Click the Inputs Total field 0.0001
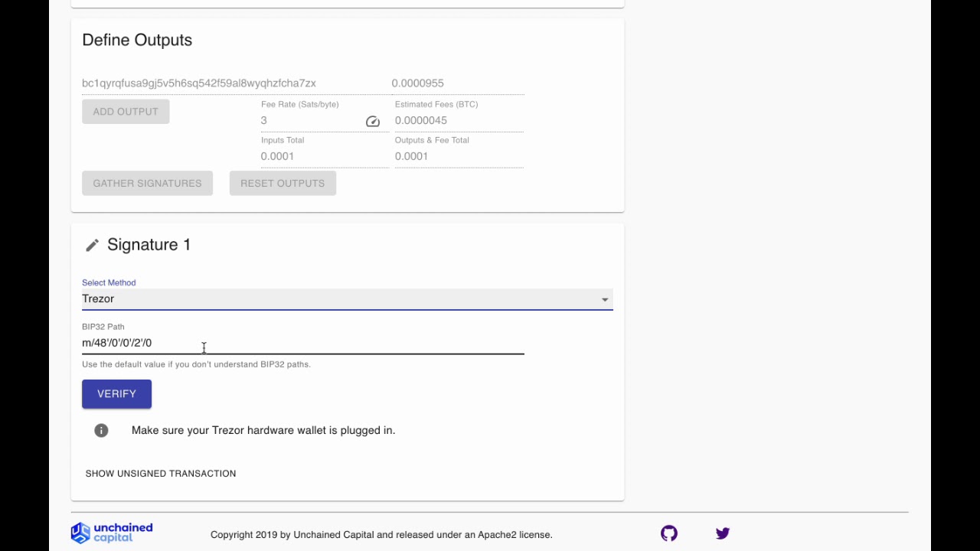 click(325, 157)
